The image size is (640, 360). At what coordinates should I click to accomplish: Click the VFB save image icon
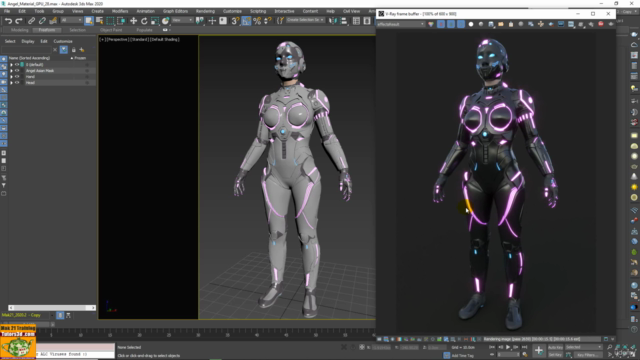pos(491,24)
